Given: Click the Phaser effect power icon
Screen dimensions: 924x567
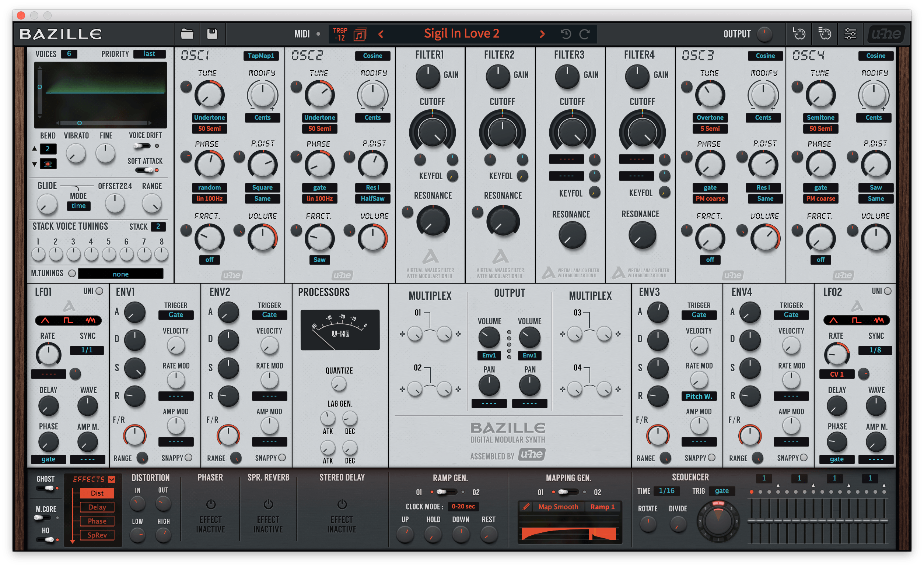Looking at the screenshot, I should pyautogui.click(x=211, y=504).
